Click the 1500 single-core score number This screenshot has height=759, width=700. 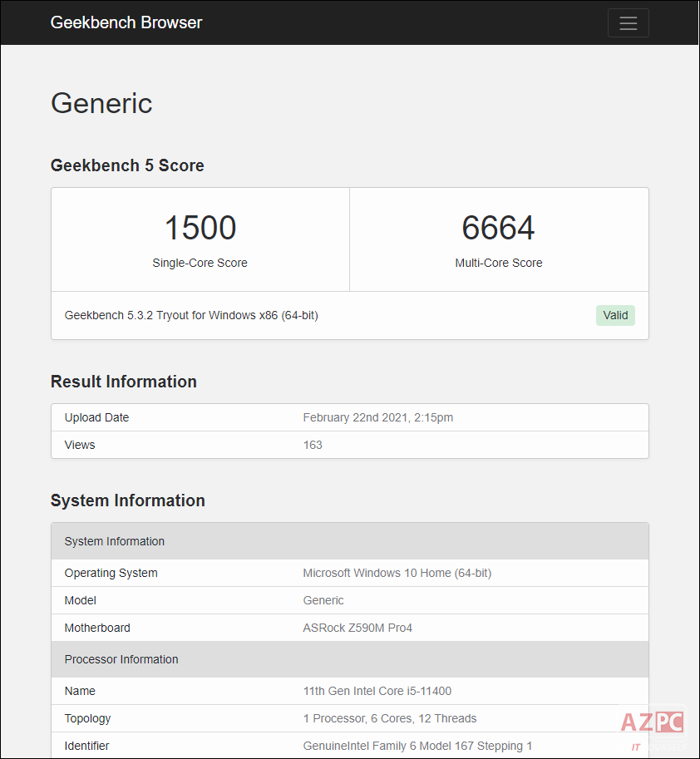coord(200,228)
